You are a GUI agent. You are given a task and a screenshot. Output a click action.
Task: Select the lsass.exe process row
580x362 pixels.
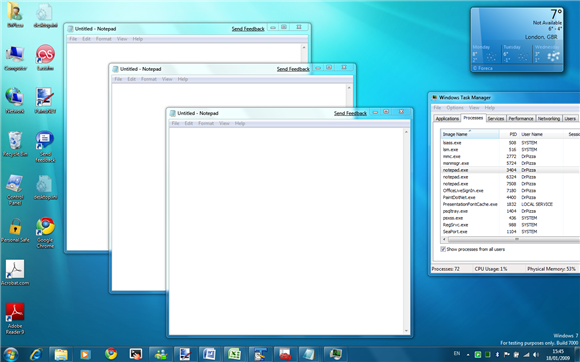point(510,142)
